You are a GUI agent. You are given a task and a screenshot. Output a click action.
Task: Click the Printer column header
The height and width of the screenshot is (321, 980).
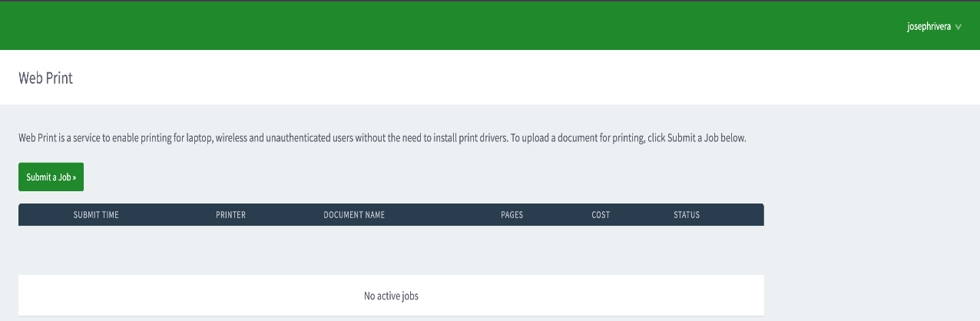[230, 215]
